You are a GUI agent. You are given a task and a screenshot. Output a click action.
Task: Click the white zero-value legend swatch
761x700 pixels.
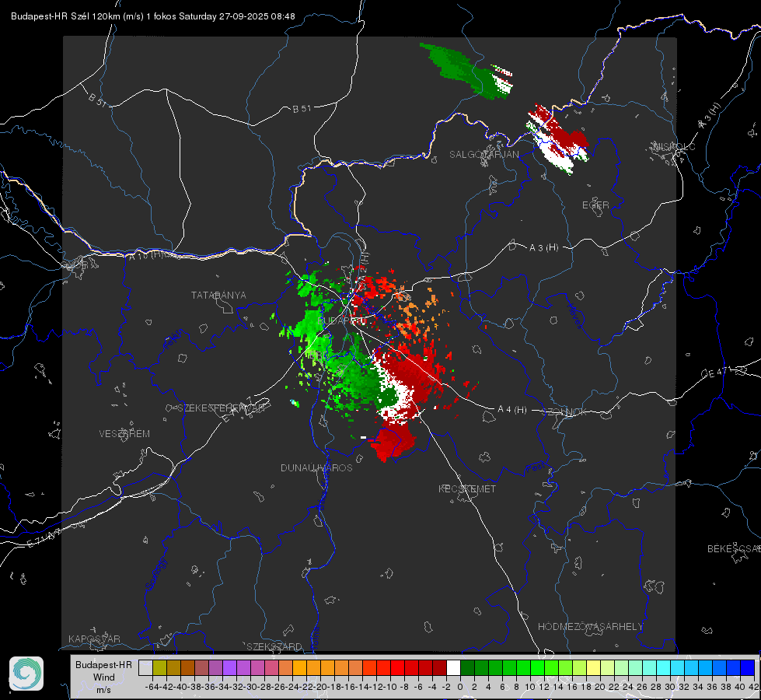click(x=453, y=667)
